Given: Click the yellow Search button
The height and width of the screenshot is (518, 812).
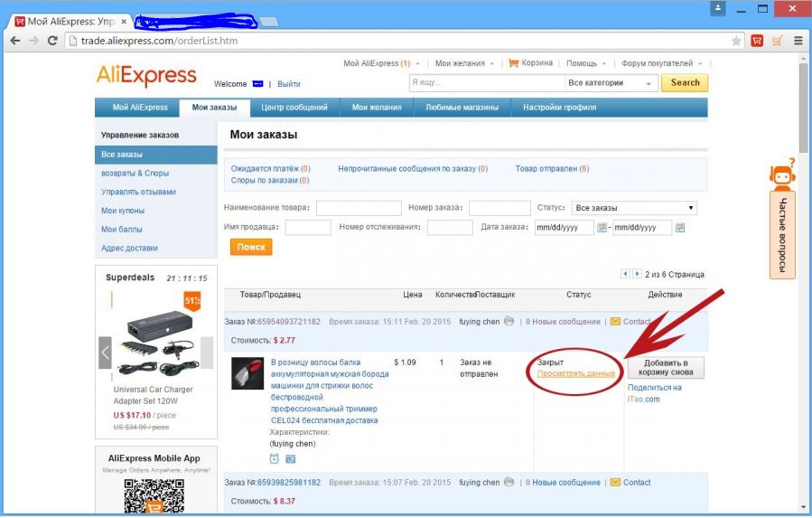Looking at the screenshot, I should [x=685, y=83].
